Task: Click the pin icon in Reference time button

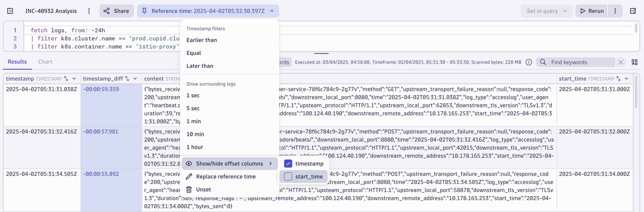Action: point(145,11)
